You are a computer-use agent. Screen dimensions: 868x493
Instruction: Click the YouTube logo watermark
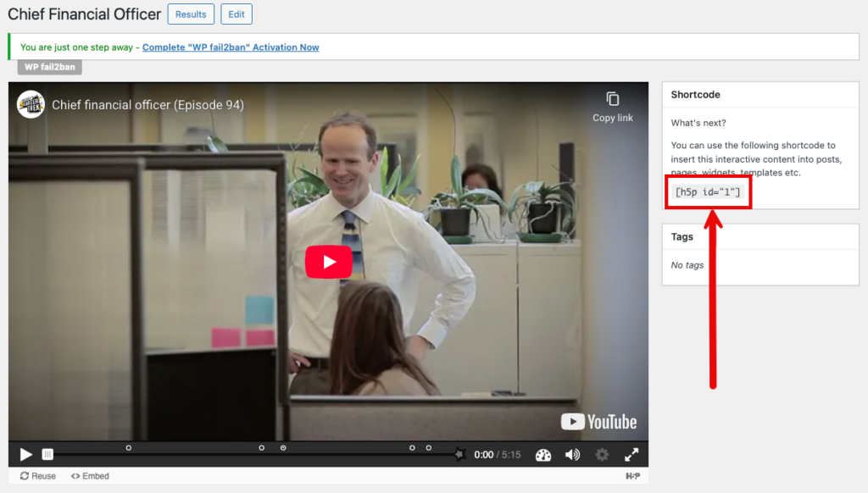coord(598,422)
